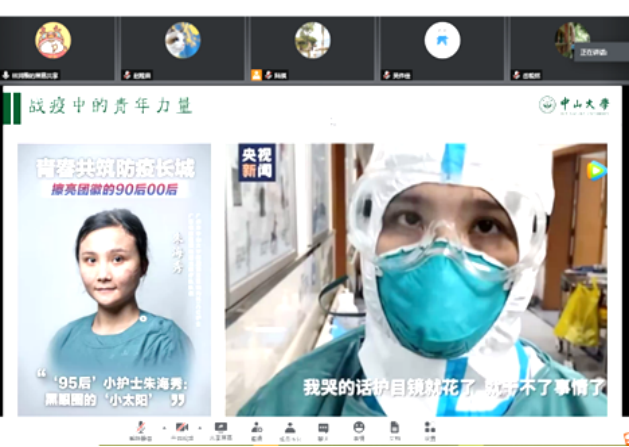This screenshot has height=447, width=629.
Task: Click the emoji reactions icon
Action: tap(358, 429)
